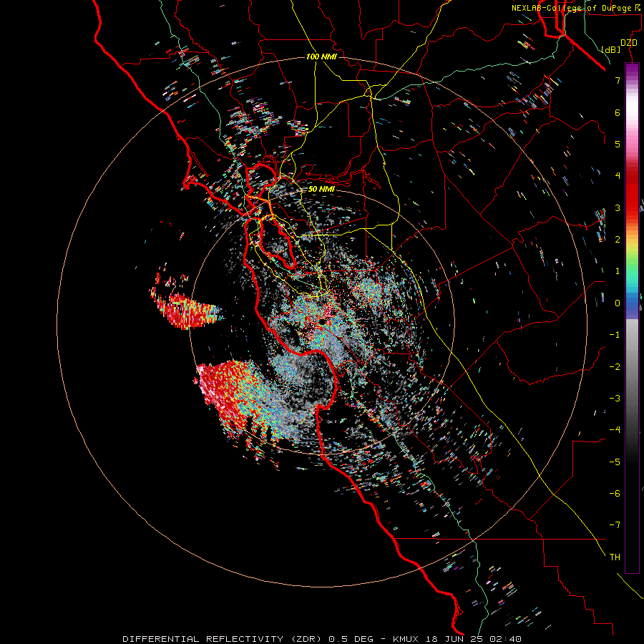Click the white-pink band near 6 dB on the color bar
Image resolution: width=644 pixels, height=644 pixels.
coord(632,111)
